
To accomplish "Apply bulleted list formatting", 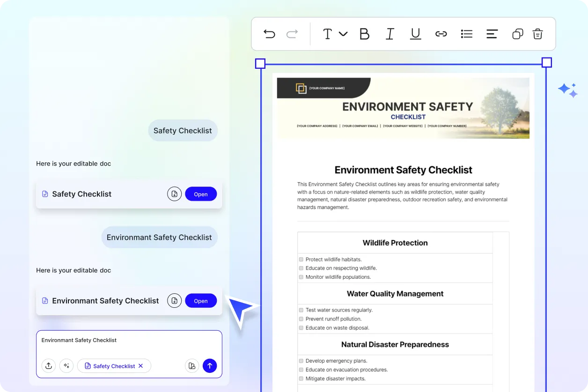I will 467,34.
